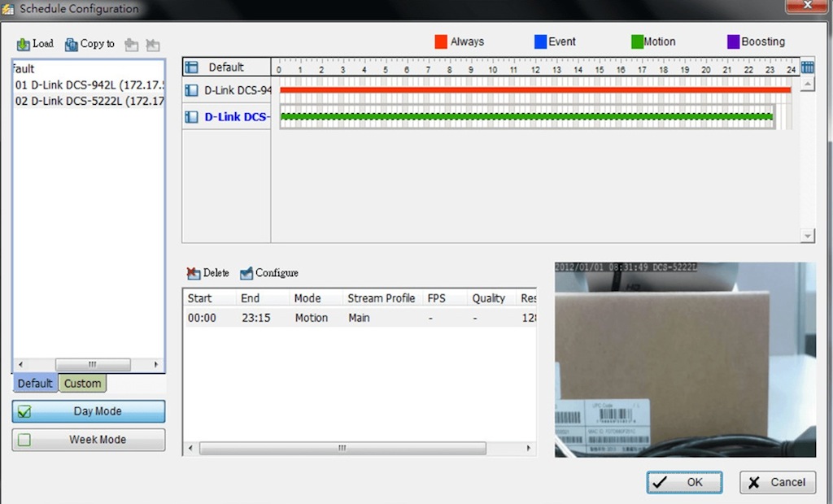
Task: Click the Delete schedule icon
Action: pos(194,273)
